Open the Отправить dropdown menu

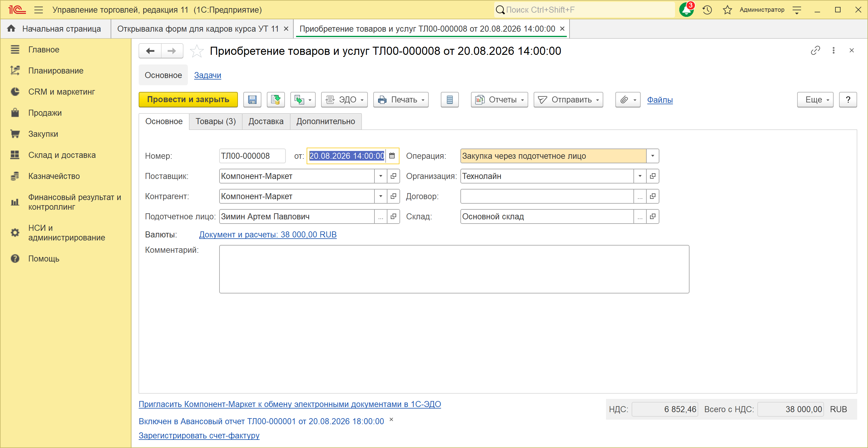point(568,100)
